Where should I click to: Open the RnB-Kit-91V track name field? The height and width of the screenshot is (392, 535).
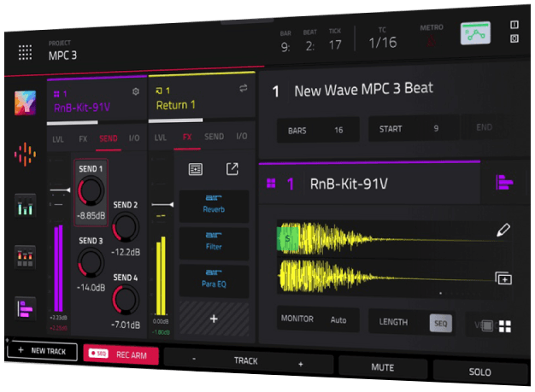point(349,184)
